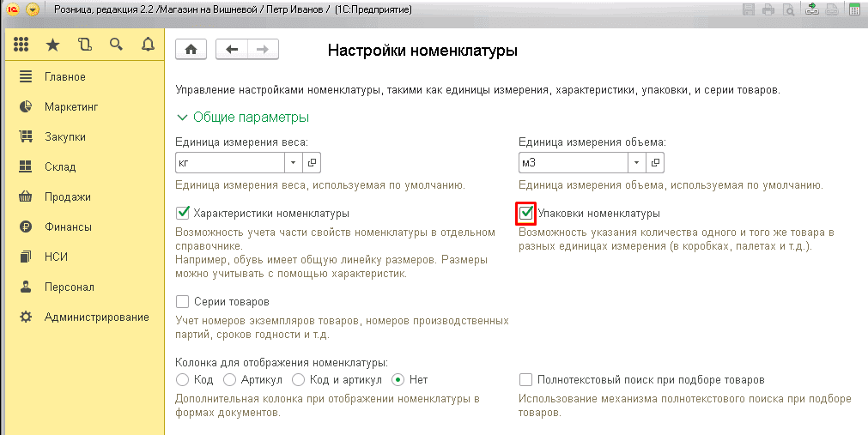Screen dimensions: 868x435
Task: Click inside the weight unit кг field
Action: pos(228,162)
